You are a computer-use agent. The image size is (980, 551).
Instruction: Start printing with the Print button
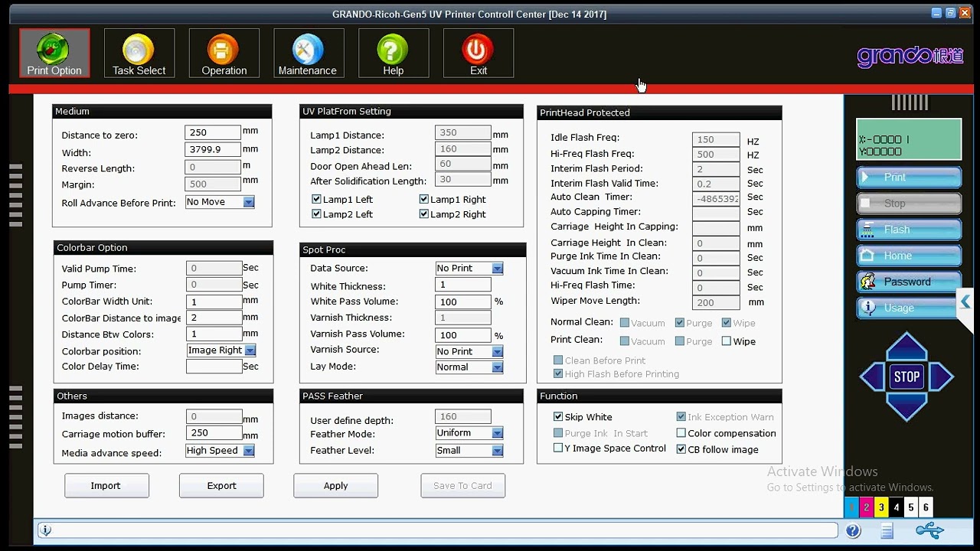coord(909,178)
